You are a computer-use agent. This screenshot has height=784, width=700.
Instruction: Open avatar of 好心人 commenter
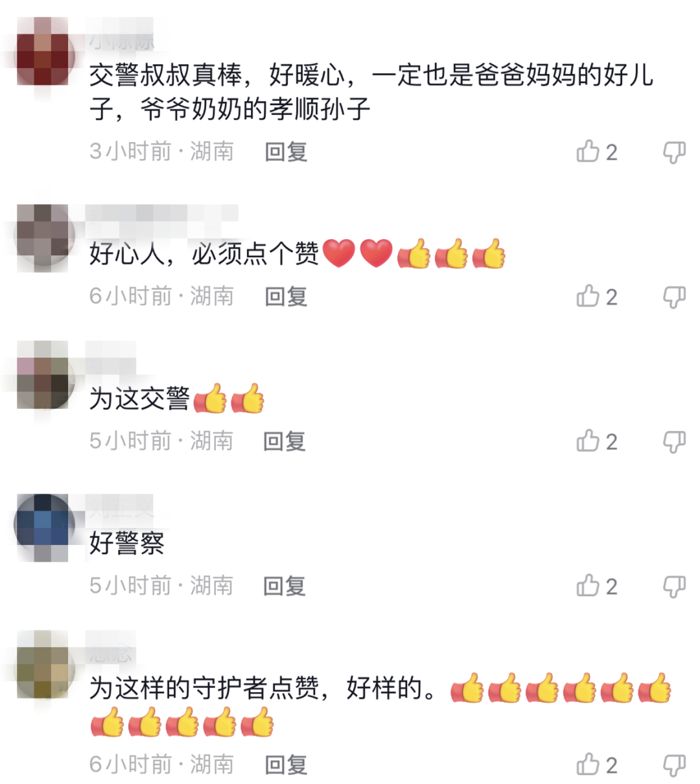[x=43, y=235]
